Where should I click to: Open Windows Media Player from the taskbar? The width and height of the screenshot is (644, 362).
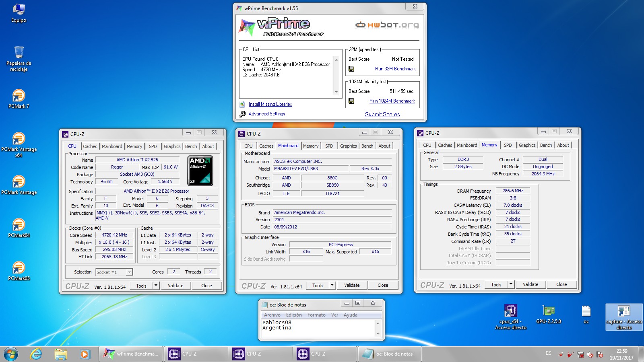point(85,354)
